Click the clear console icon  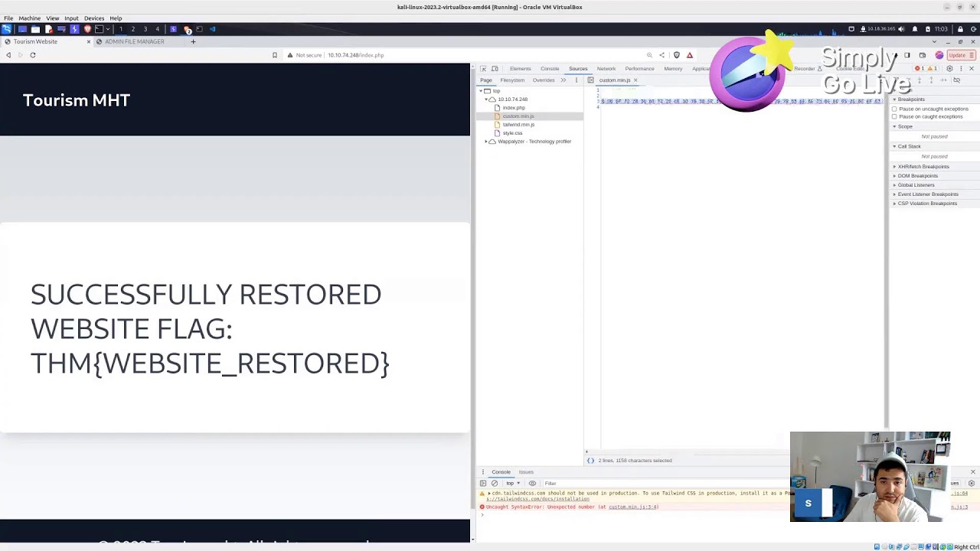(x=494, y=484)
